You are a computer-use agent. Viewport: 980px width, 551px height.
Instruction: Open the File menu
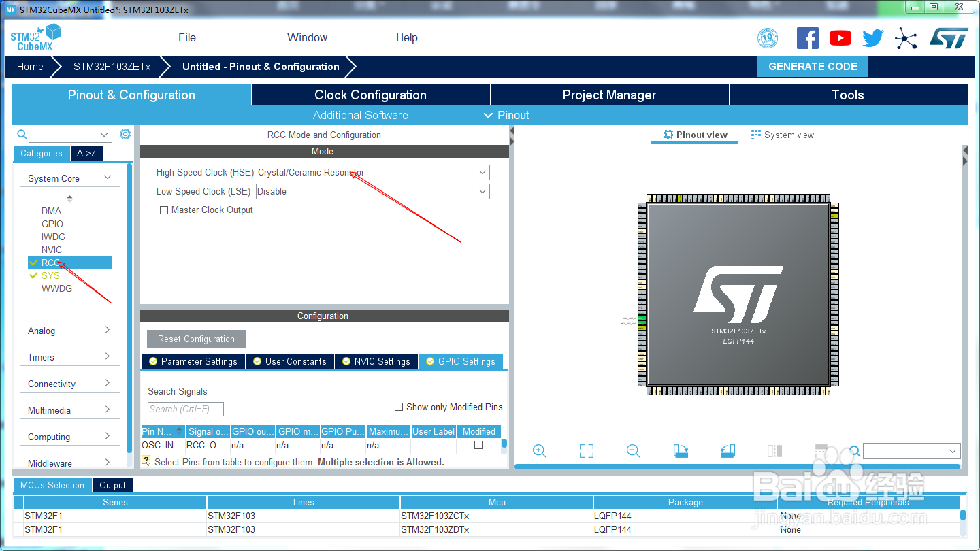coord(187,37)
